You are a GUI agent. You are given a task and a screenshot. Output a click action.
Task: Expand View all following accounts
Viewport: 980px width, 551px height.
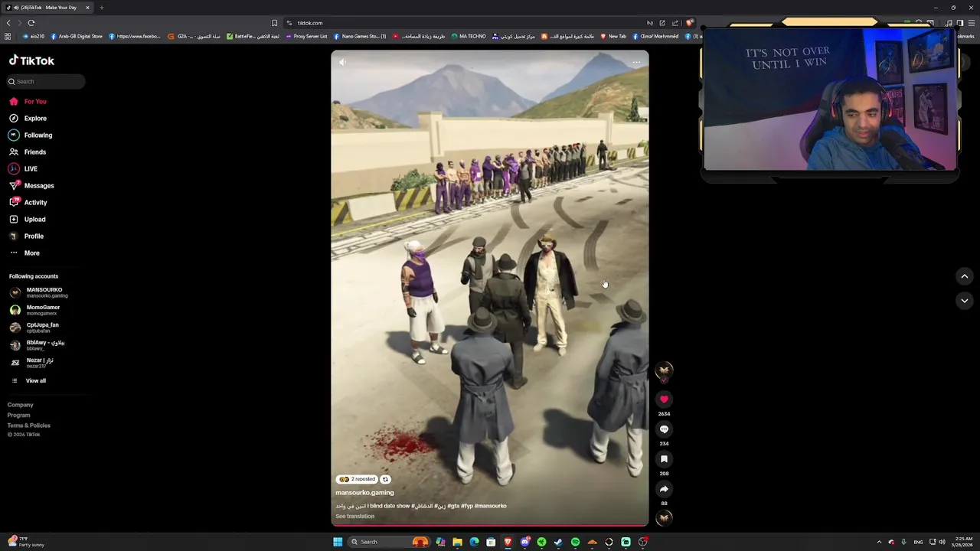[28, 380]
